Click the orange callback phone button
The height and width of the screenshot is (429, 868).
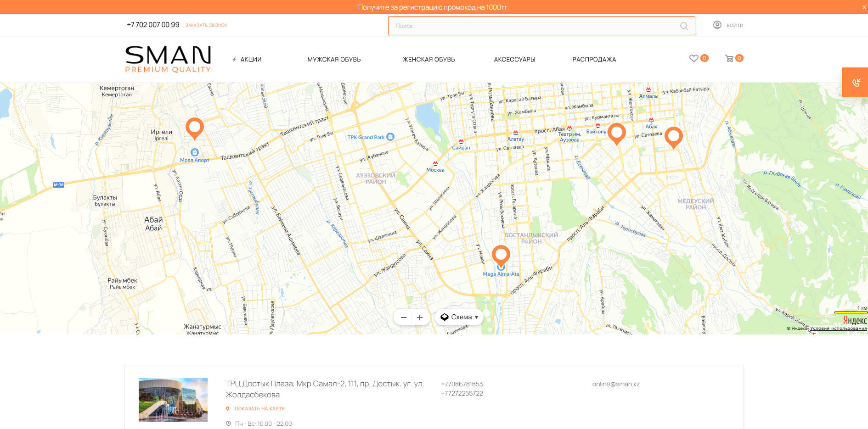855,82
